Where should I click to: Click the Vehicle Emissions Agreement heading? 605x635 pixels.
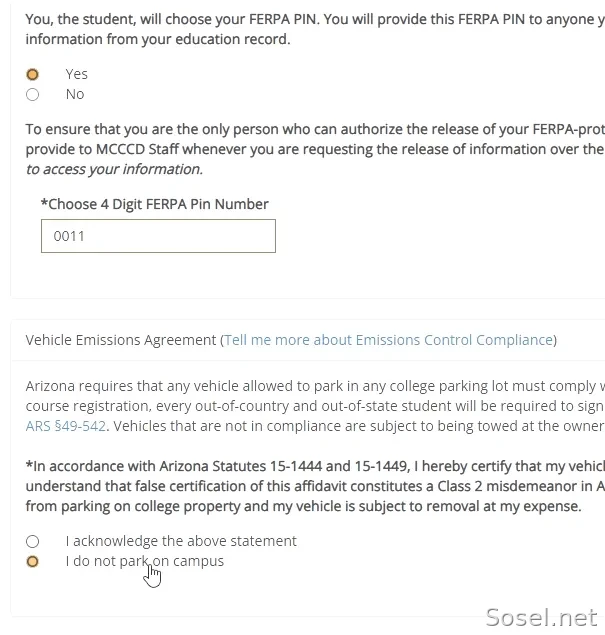point(121,340)
